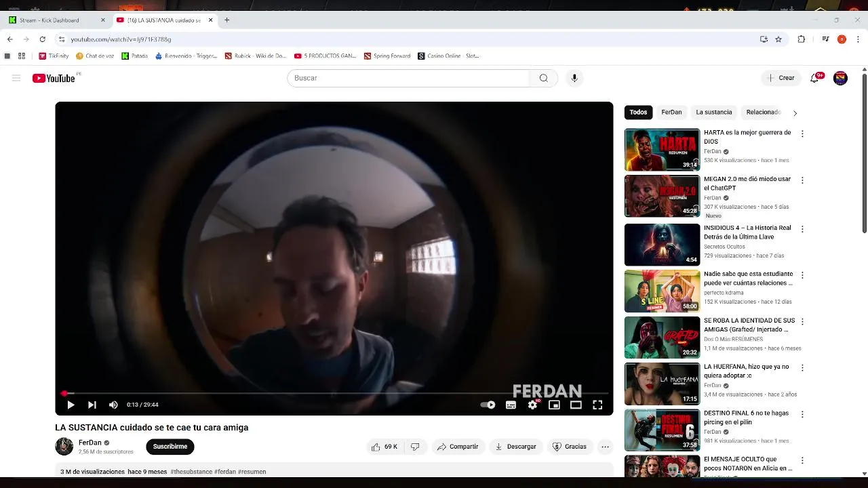The height and width of the screenshot is (488, 868).
Task: Click the address bar URL
Action: (x=121, y=39)
